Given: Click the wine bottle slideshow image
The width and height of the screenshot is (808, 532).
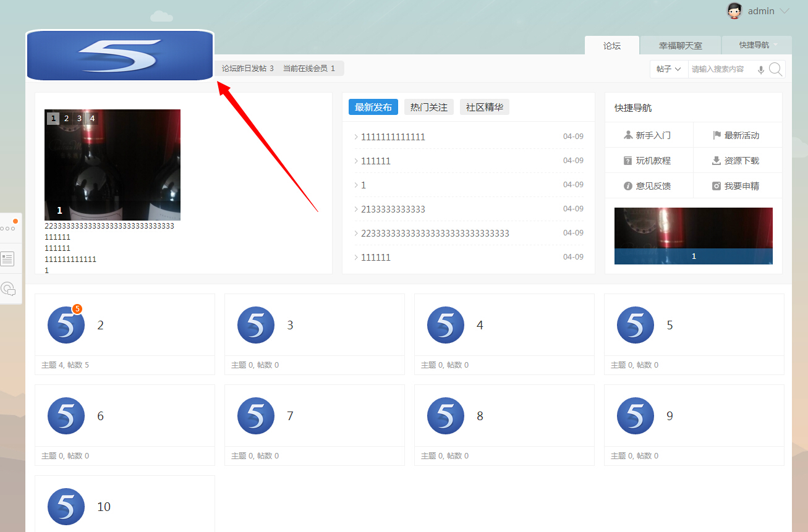Looking at the screenshot, I should tap(113, 165).
